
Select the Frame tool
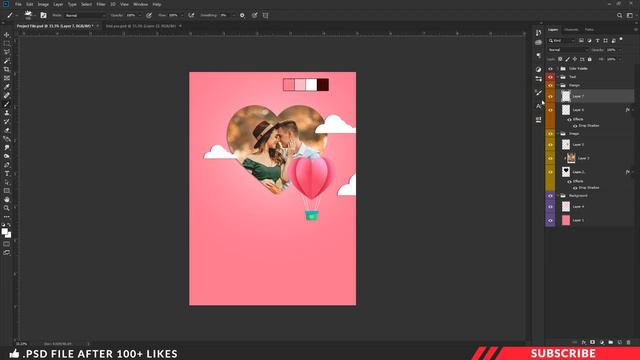coord(7,78)
